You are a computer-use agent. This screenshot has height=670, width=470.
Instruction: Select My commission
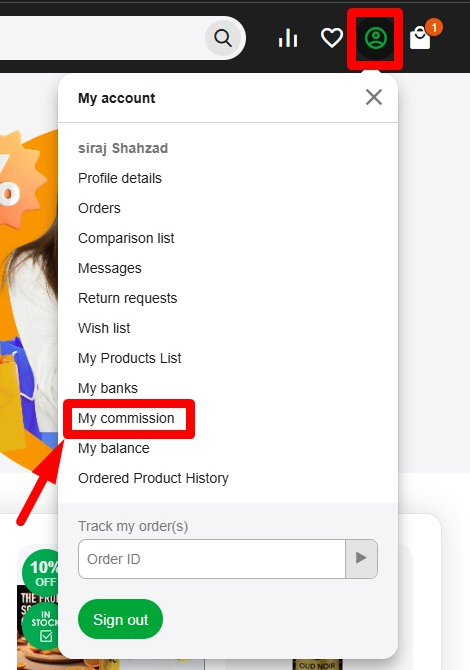click(x=126, y=418)
